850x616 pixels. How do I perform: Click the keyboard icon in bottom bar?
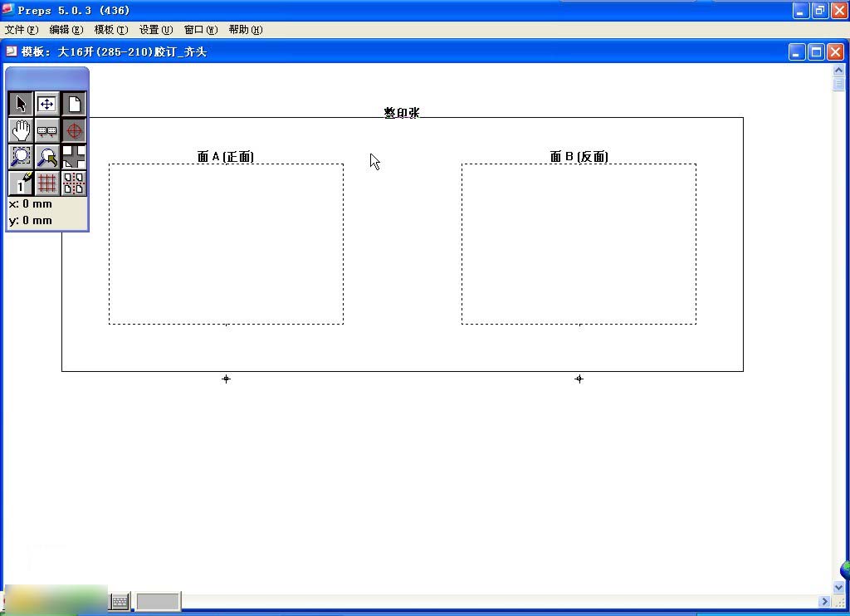120,601
